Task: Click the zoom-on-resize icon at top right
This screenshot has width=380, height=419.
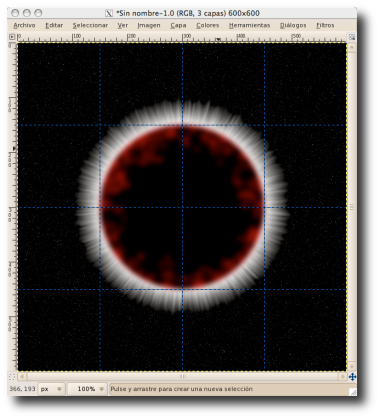Action: tap(352, 37)
